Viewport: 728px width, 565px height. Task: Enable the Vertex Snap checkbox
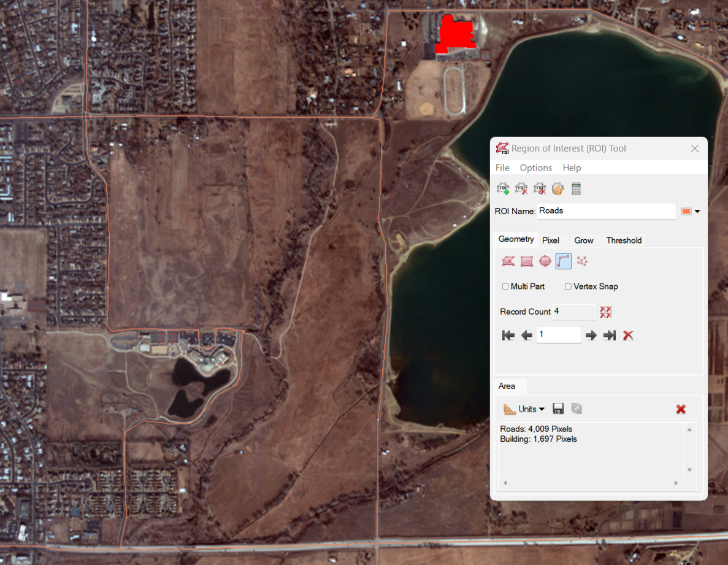pos(569,286)
